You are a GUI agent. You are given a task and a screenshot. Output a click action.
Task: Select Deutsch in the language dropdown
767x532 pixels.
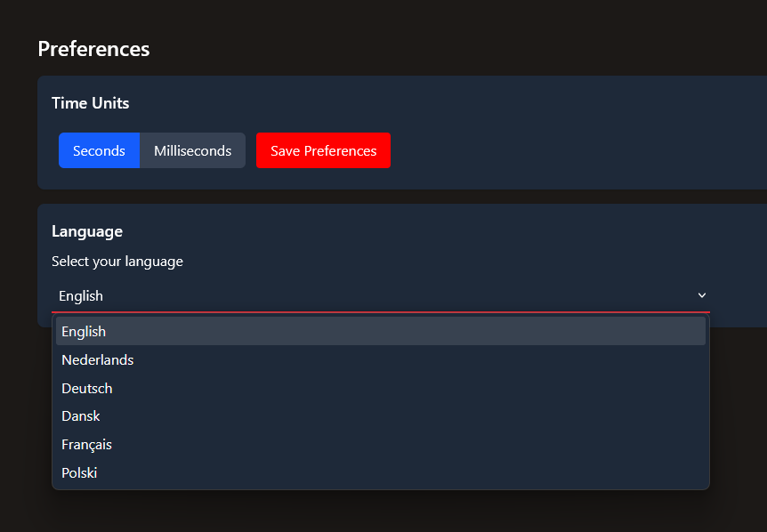[87, 389]
